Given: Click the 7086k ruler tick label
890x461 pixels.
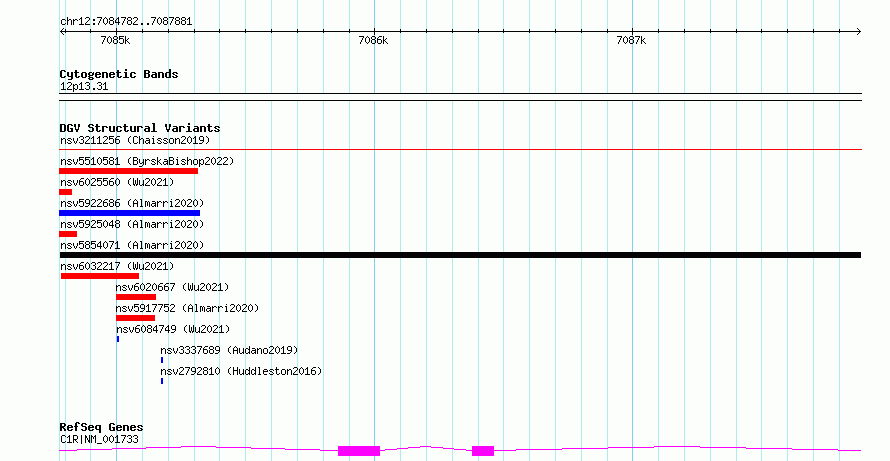Looking at the screenshot, I should 373,40.
